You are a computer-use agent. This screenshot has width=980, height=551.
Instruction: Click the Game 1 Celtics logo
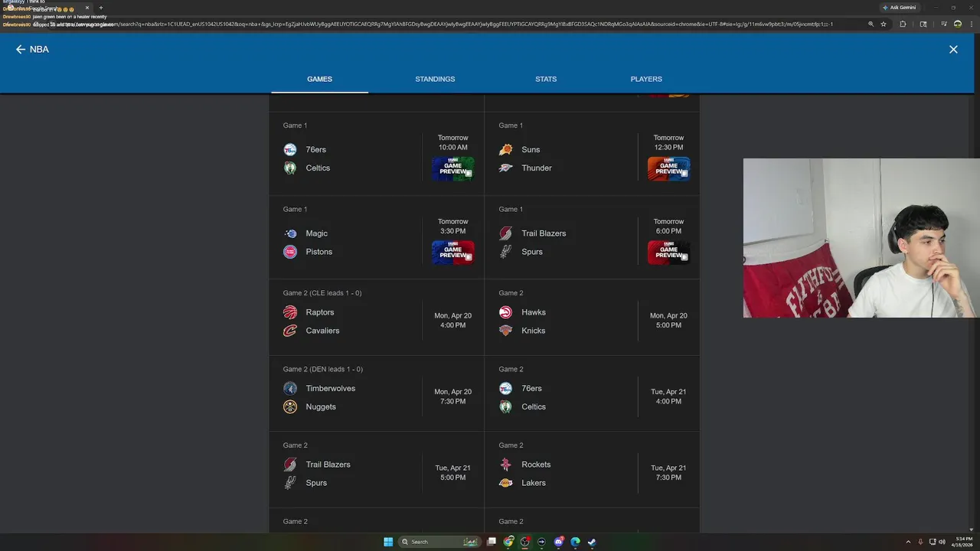[x=290, y=168]
